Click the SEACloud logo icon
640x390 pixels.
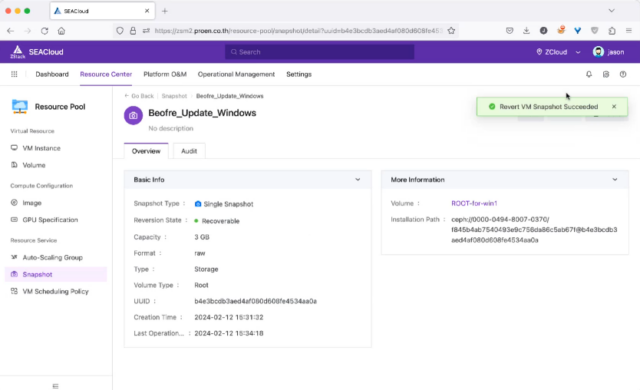[18, 52]
